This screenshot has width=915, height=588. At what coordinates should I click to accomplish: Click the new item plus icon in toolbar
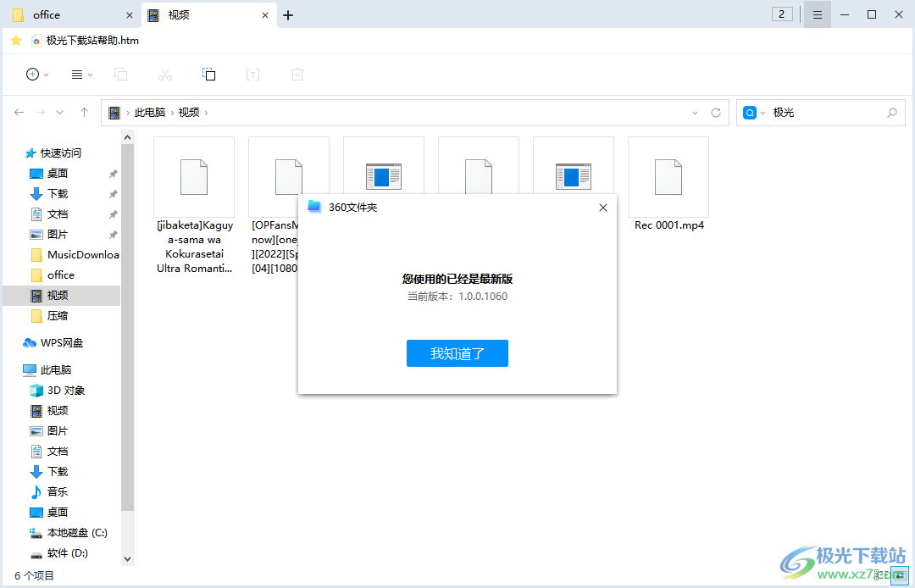pyautogui.click(x=33, y=74)
